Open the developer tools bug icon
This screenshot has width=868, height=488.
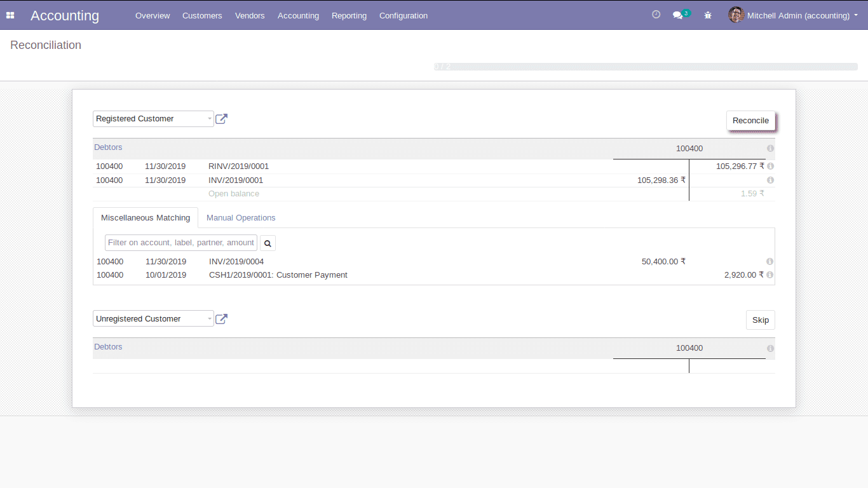(x=708, y=15)
